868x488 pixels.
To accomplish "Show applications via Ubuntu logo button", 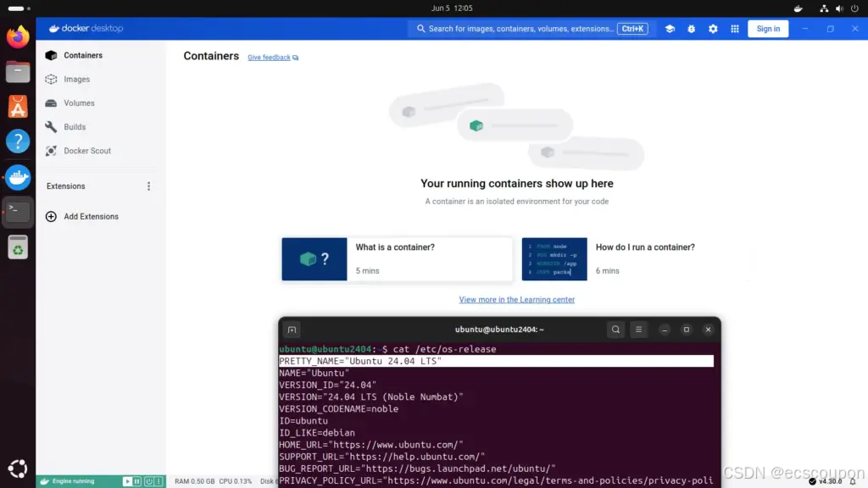I will 18,469.
